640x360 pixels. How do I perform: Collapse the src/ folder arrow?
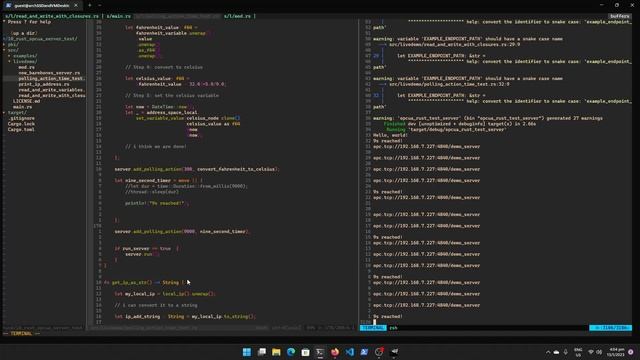tap(4, 50)
